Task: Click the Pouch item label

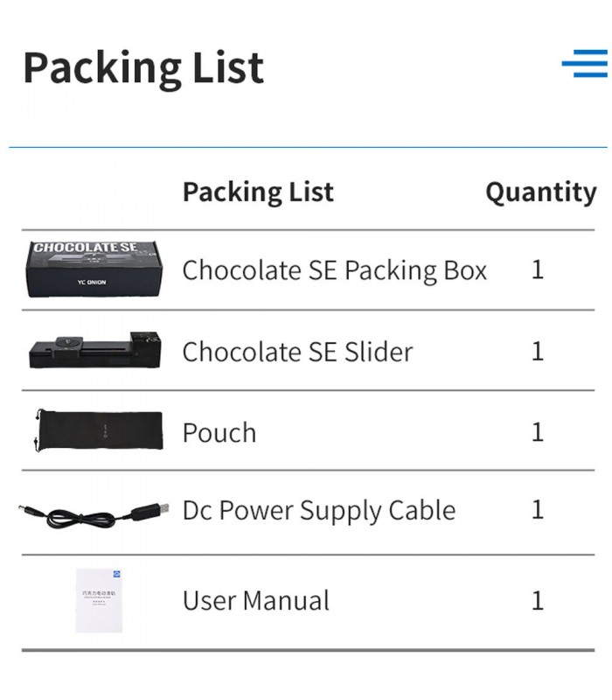Action: pos(219,432)
